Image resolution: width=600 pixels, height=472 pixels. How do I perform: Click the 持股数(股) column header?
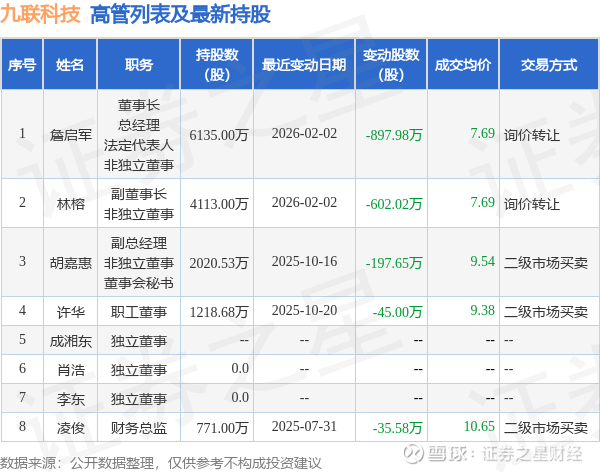coord(217,64)
